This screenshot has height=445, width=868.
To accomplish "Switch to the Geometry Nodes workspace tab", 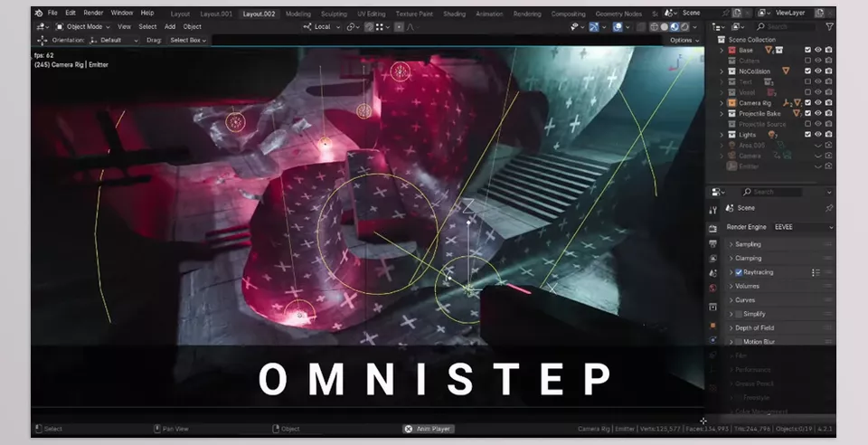I will pyautogui.click(x=618, y=14).
